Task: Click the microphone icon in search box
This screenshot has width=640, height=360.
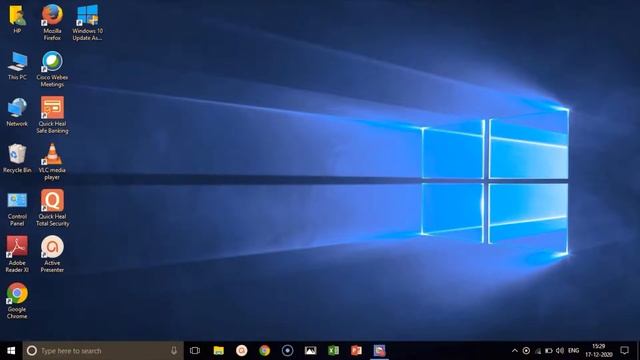Action: pos(174,351)
